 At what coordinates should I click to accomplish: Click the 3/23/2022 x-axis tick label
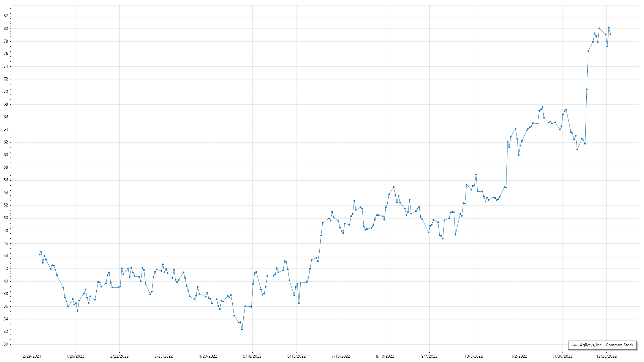(164, 356)
